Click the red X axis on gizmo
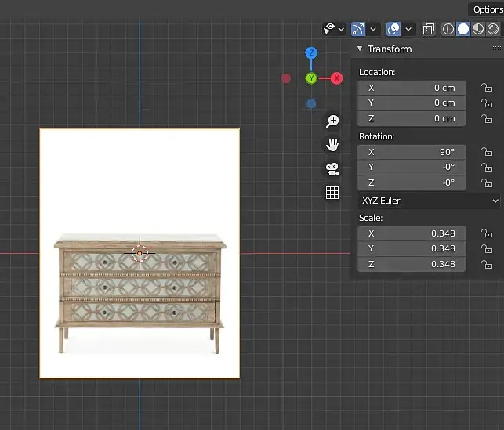The width and height of the screenshot is (504, 430). 336,78
